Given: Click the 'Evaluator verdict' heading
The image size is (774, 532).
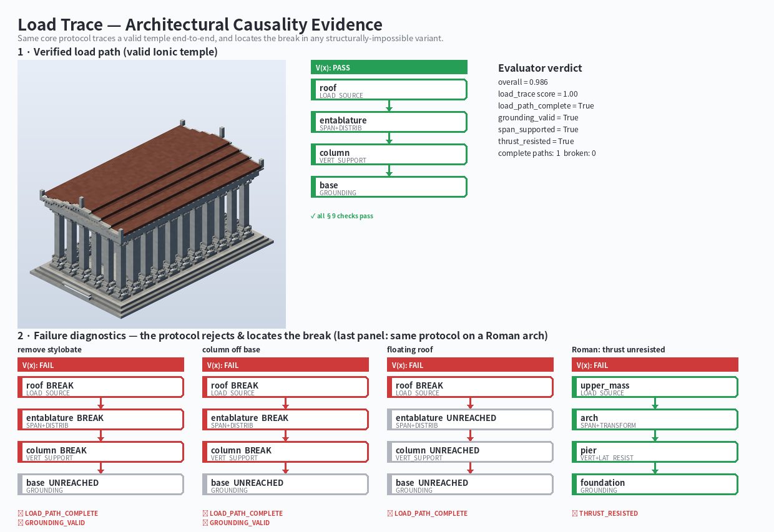Looking at the screenshot, I should (x=540, y=68).
